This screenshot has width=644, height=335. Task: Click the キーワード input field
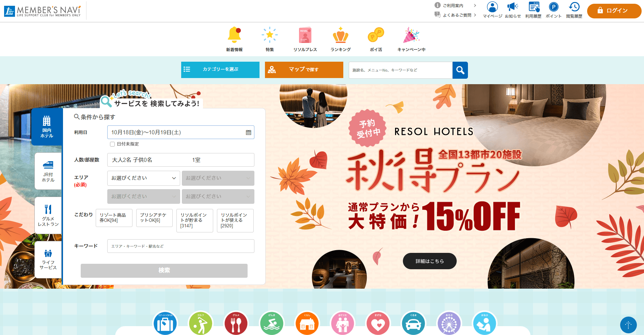pos(181,246)
